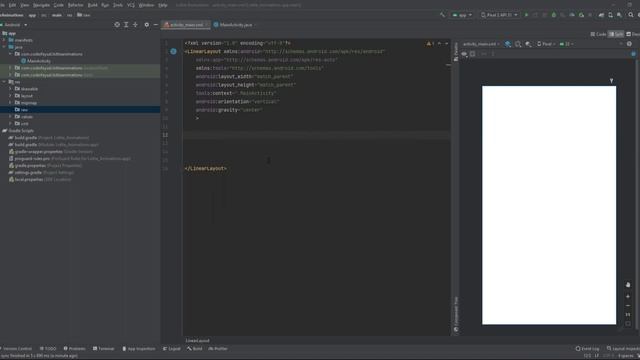The height and width of the screenshot is (360, 640).
Task: Switch editor to Design view mode
Action: click(633, 34)
